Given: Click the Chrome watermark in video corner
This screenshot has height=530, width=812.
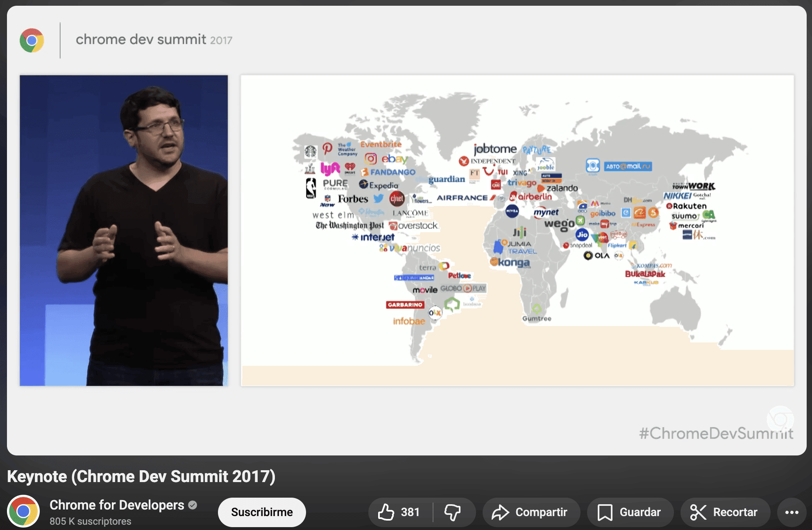Looking at the screenshot, I should [780, 419].
